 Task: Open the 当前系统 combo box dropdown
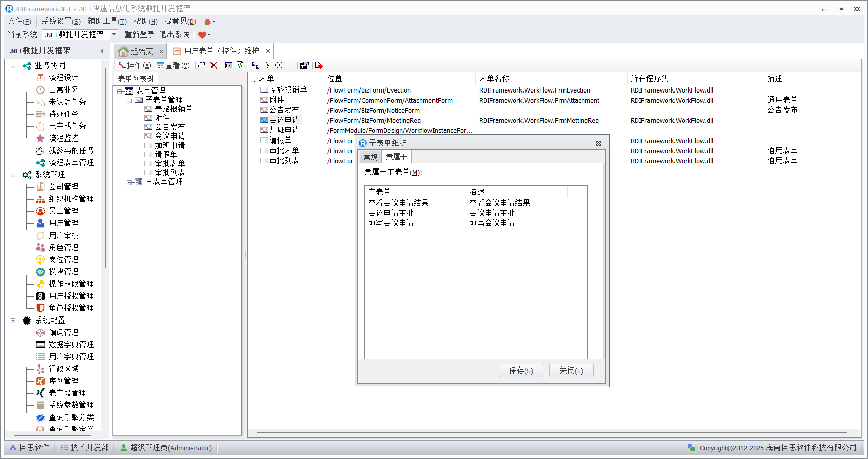coord(114,35)
